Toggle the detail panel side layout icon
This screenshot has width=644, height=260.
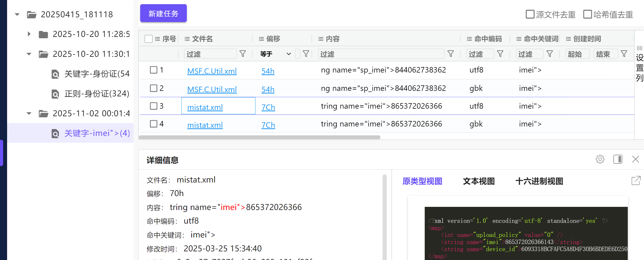(618, 159)
